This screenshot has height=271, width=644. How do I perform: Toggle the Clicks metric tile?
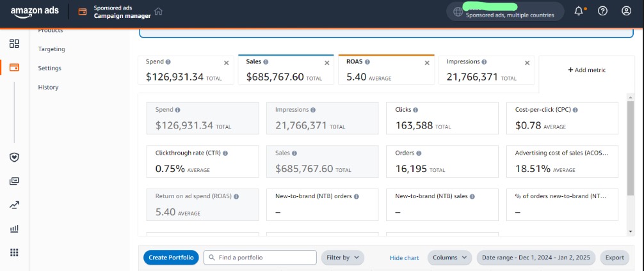[x=442, y=118]
